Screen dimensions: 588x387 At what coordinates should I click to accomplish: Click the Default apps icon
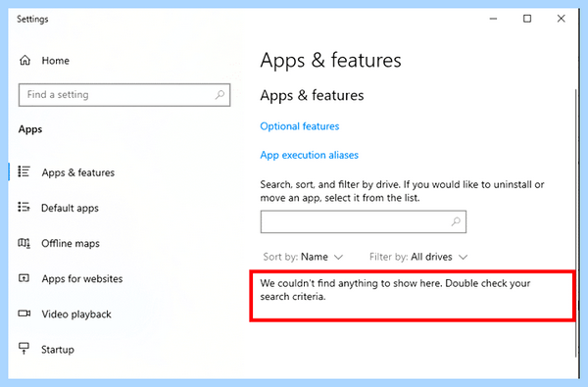(24, 207)
